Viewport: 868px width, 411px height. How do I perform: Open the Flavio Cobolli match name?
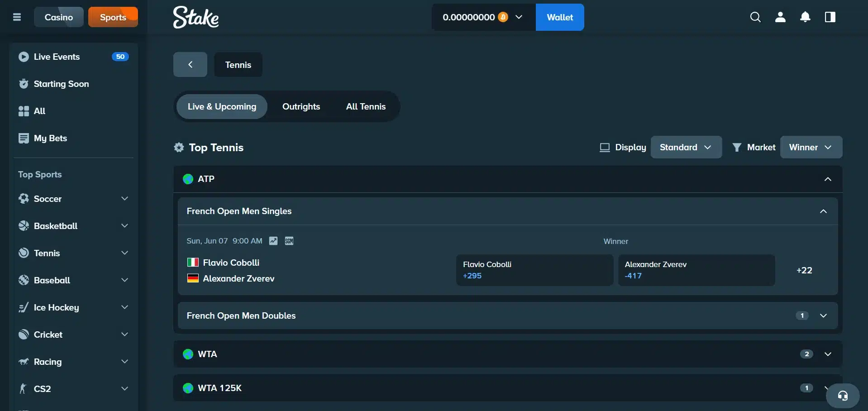pos(231,263)
